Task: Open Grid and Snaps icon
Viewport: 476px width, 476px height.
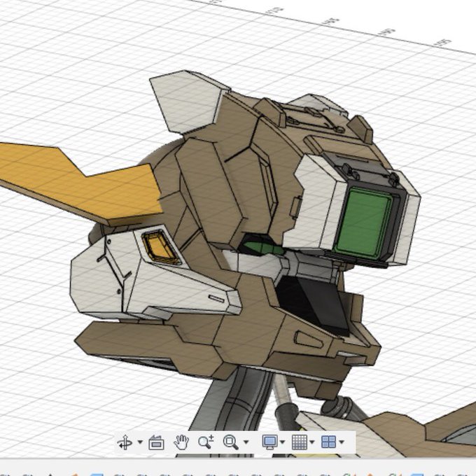Action: 300,442
